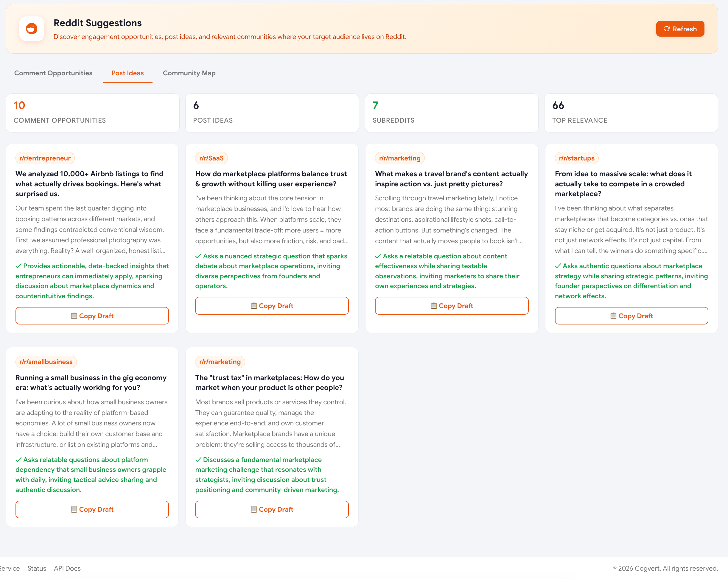The width and height of the screenshot is (728, 579).
Task: Click the 'Most brands sell products' excerpt
Action: pyautogui.click(x=271, y=423)
